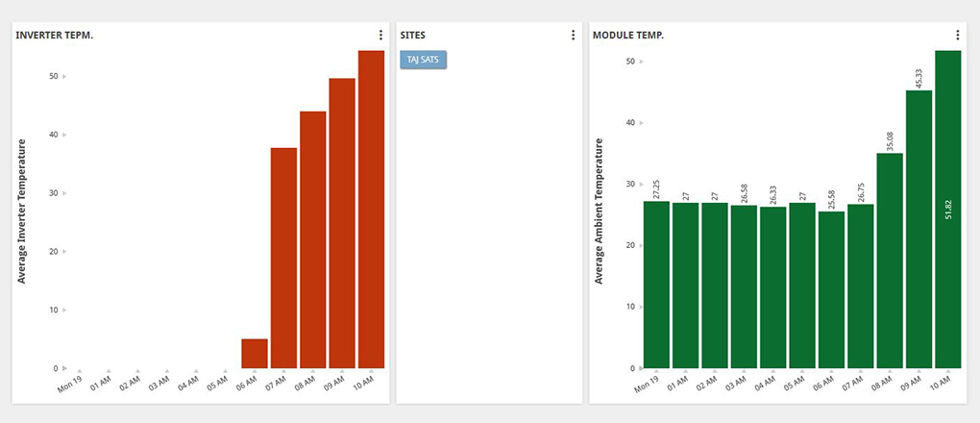Open Module Temp panel kebab menu
The height and width of the screenshot is (423, 980).
[x=958, y=36]
